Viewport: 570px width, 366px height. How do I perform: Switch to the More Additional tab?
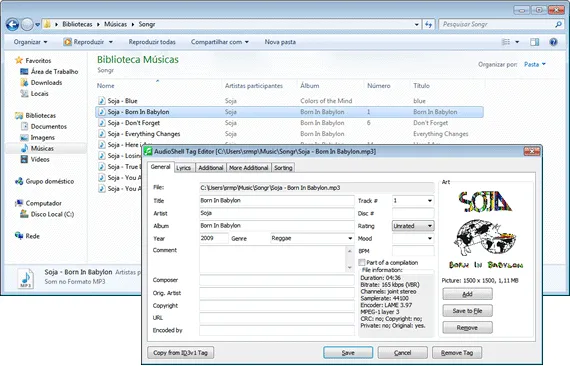tap(248, 168)
